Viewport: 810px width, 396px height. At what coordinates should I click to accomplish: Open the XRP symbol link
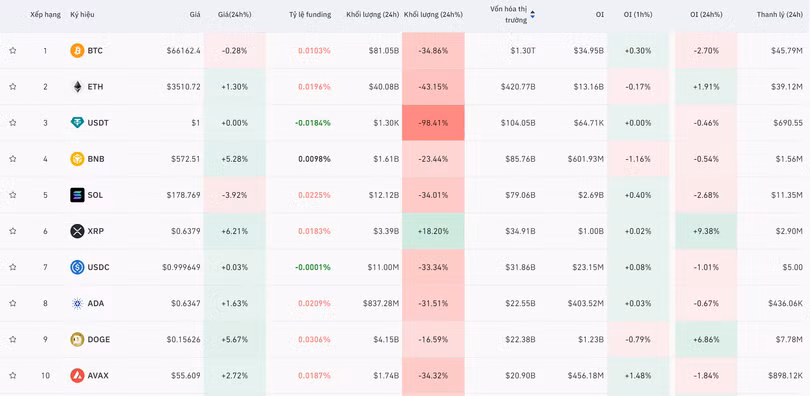click(96, 231)
